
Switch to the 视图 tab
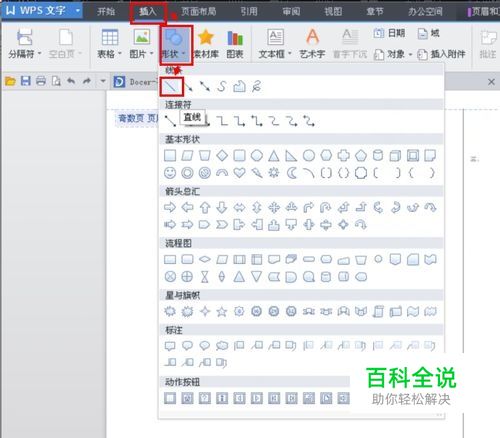coord(333,11)
